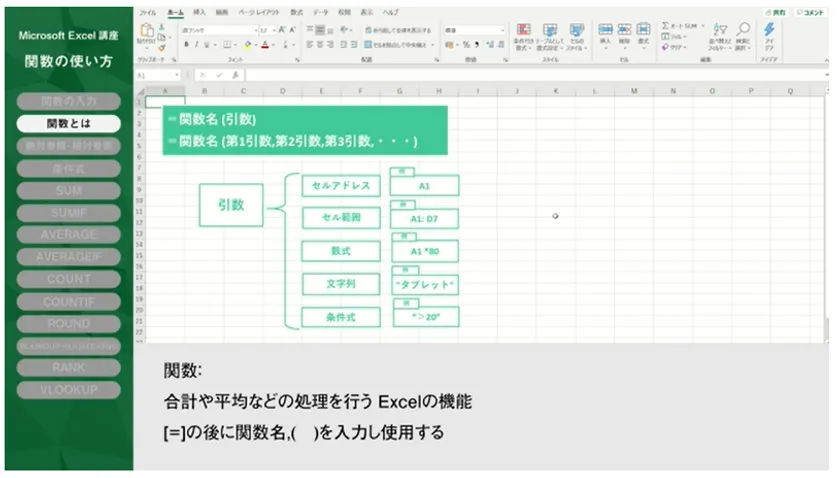Click the 共有 share button
The width and height of the screenshot is (840, 478).
pos(776,12)
